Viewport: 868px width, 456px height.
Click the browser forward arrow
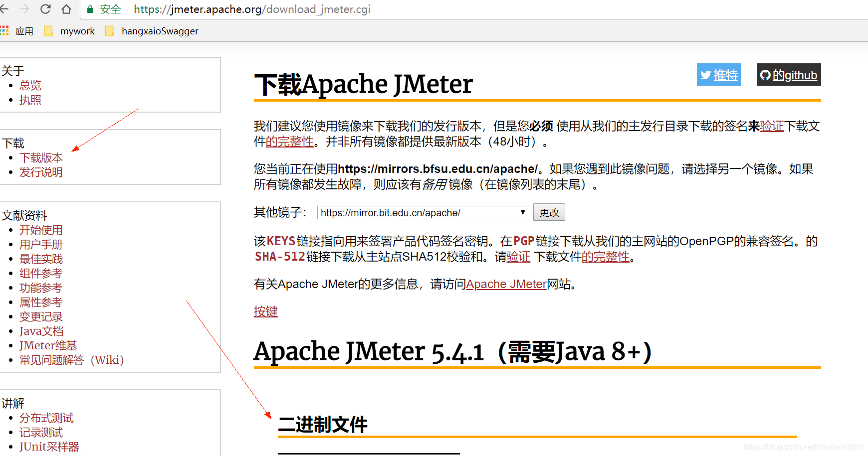(24, 9)
